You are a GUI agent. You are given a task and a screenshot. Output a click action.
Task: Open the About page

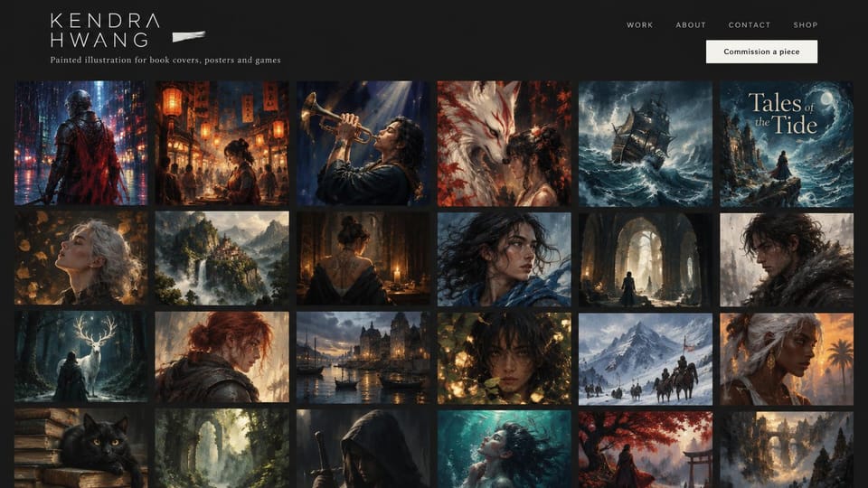coord(691,25)
